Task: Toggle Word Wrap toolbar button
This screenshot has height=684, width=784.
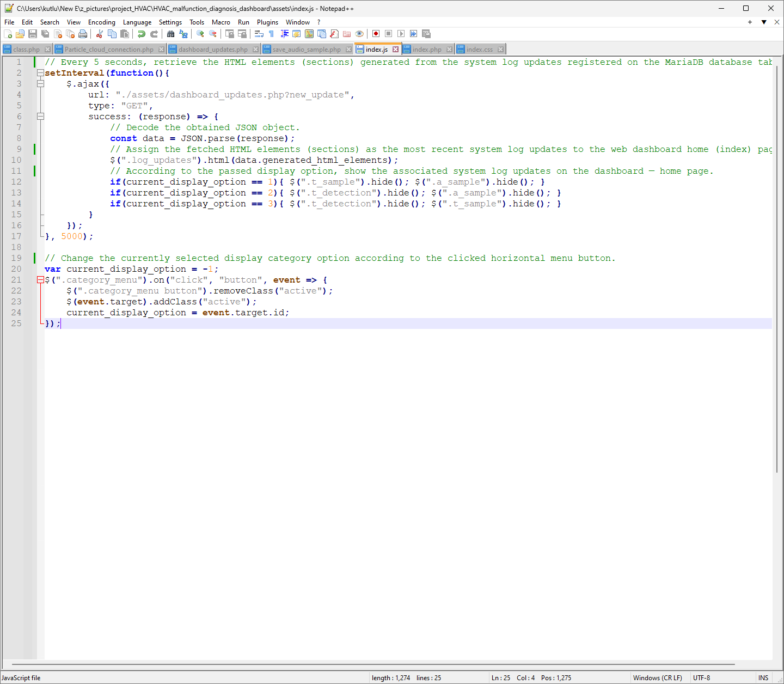Action: (259, 34)
